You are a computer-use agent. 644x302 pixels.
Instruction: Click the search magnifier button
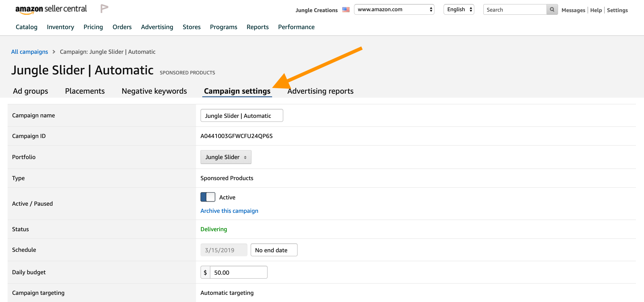click(x=552, y=9)
